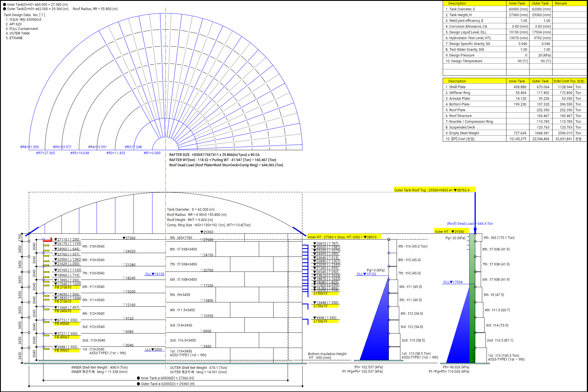Click radius label '#R2=7.248'
Image resolution: width=588 pixels, height=392 pixels.
coord(133,147)
